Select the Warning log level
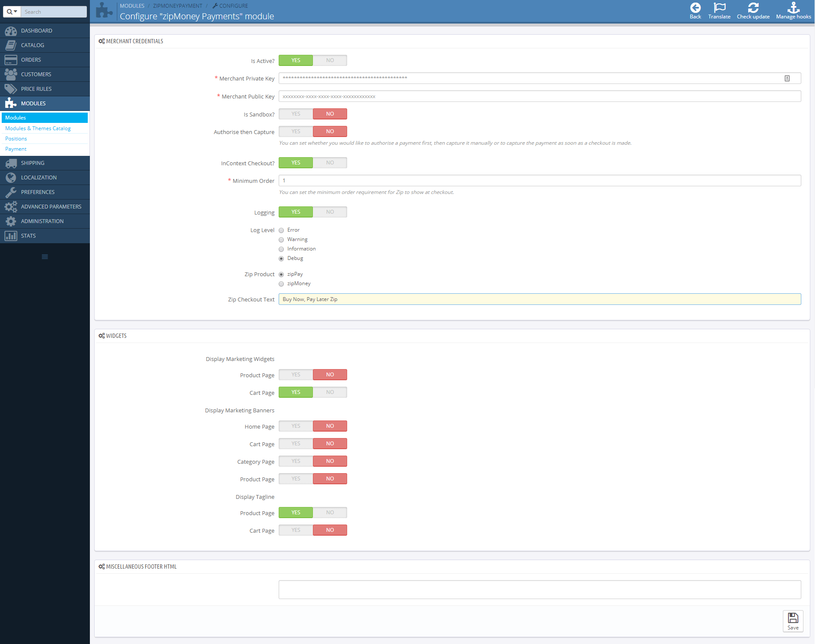 (281, 240)
